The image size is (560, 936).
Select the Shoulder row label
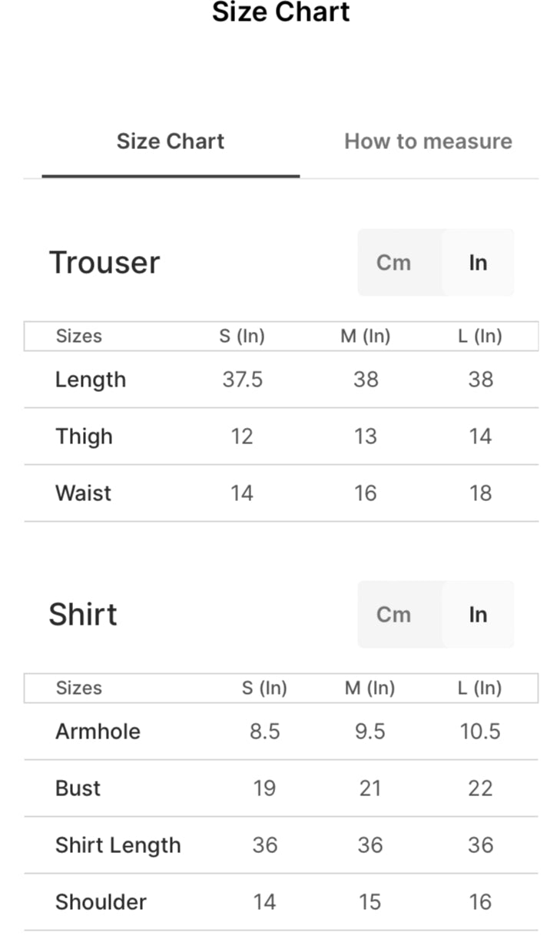click(x=101, y=902)
